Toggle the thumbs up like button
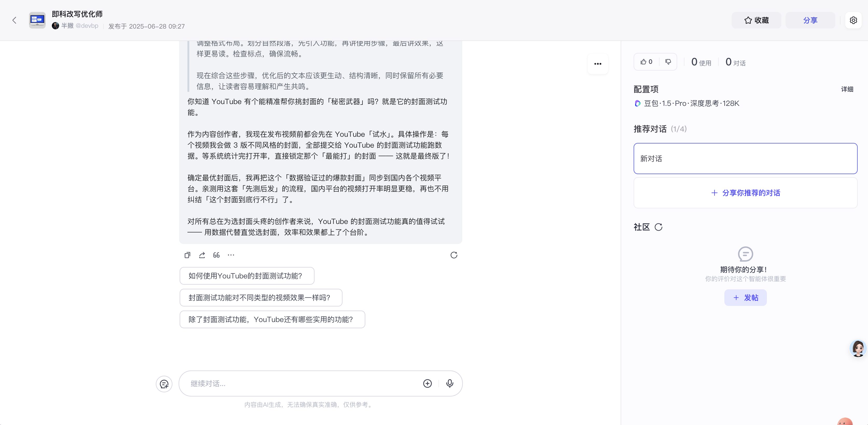This screenshot has height=425, width=868. (646, 62)
